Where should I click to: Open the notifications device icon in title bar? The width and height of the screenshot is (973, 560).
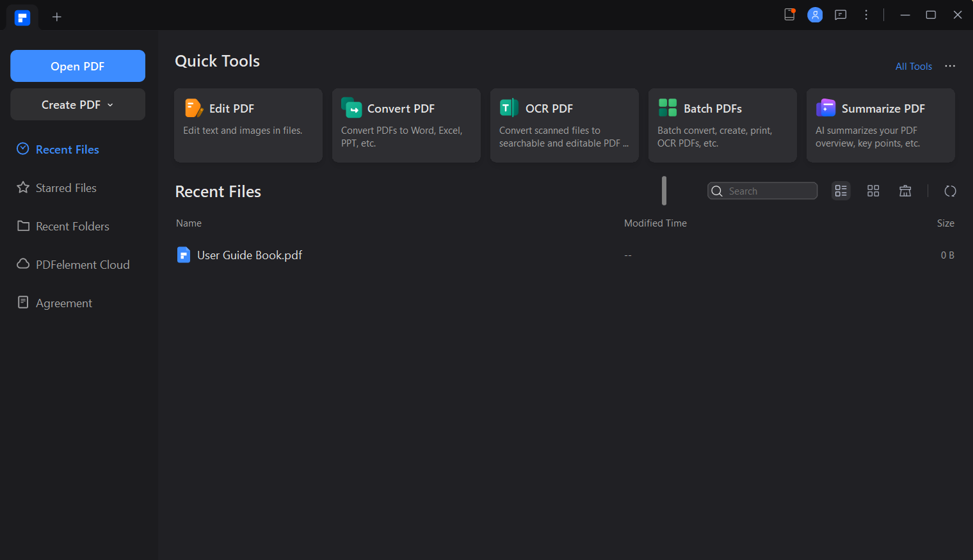(790, 15)
